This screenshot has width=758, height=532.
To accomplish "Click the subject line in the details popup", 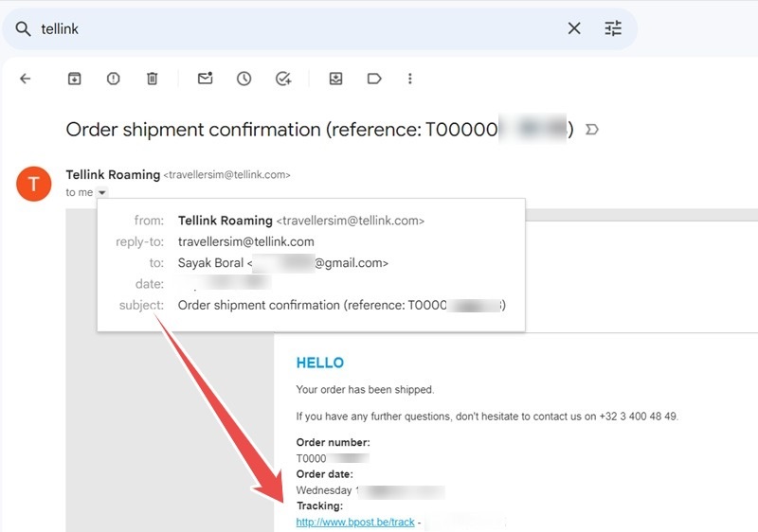I will click(x=342, y=305).
